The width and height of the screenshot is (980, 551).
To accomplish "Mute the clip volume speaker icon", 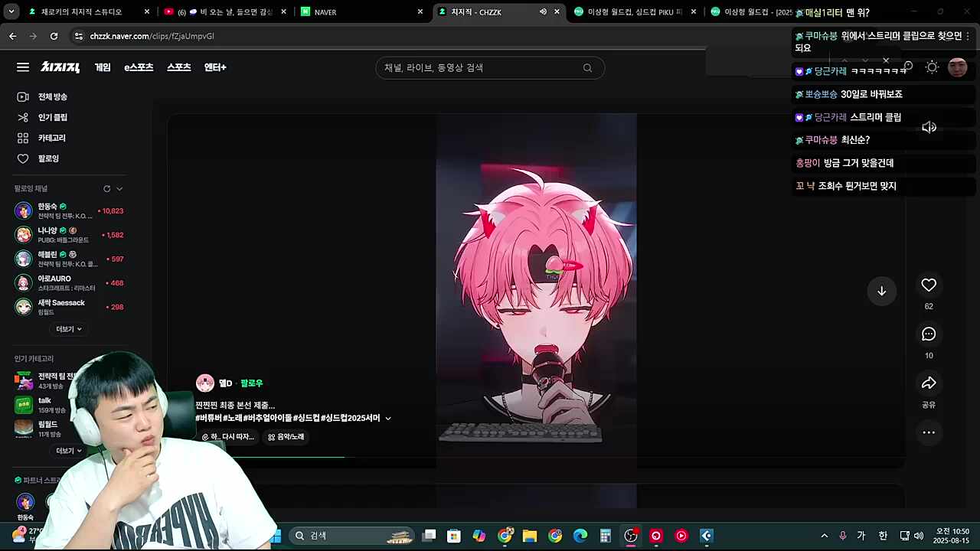I will 929,127.
